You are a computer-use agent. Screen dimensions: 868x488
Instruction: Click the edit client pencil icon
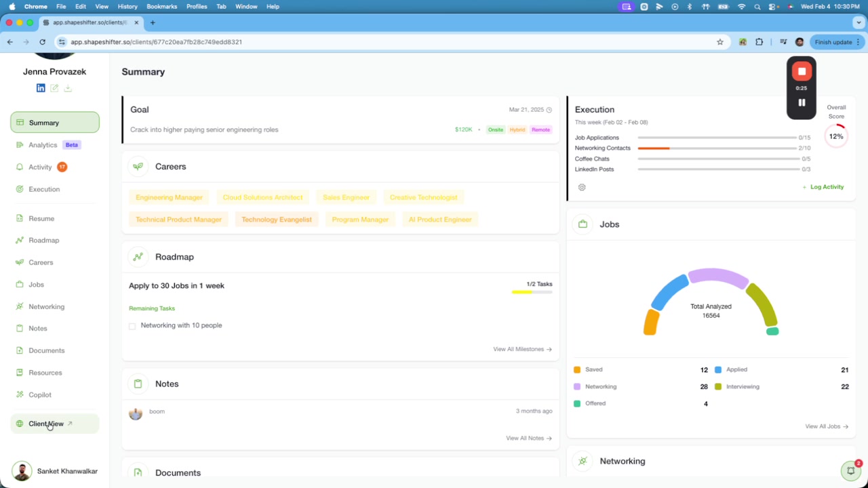pyautogui.click(x=54, y=88)
